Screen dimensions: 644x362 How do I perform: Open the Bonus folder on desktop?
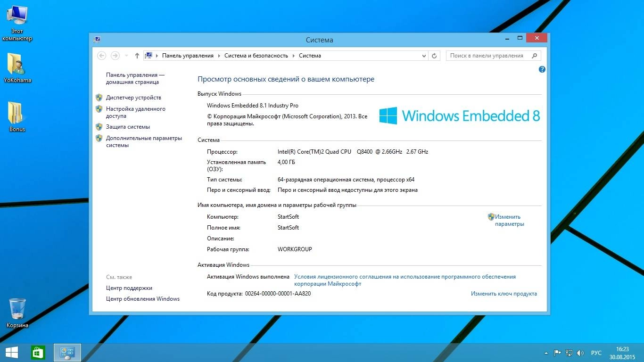tap(17, 116)
